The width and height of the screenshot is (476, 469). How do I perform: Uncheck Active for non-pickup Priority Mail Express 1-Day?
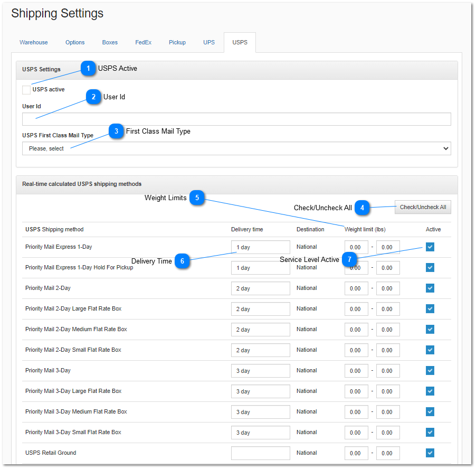click(x=430, y=247)
